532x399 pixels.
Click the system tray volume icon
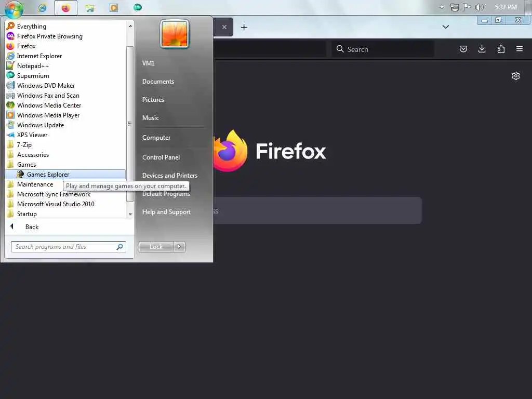[x=480, y=7]
